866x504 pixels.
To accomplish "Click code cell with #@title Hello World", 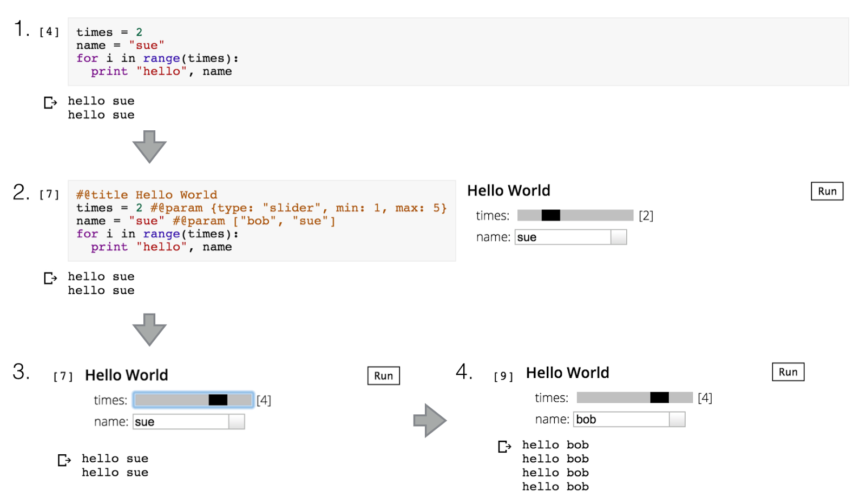I will 261,221.
